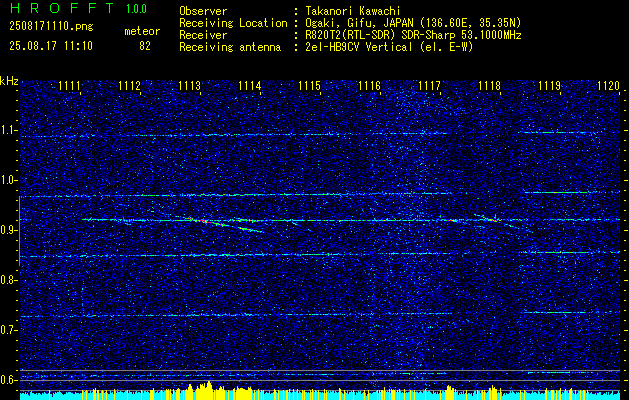Click the meteor count 82

[145, 46]
